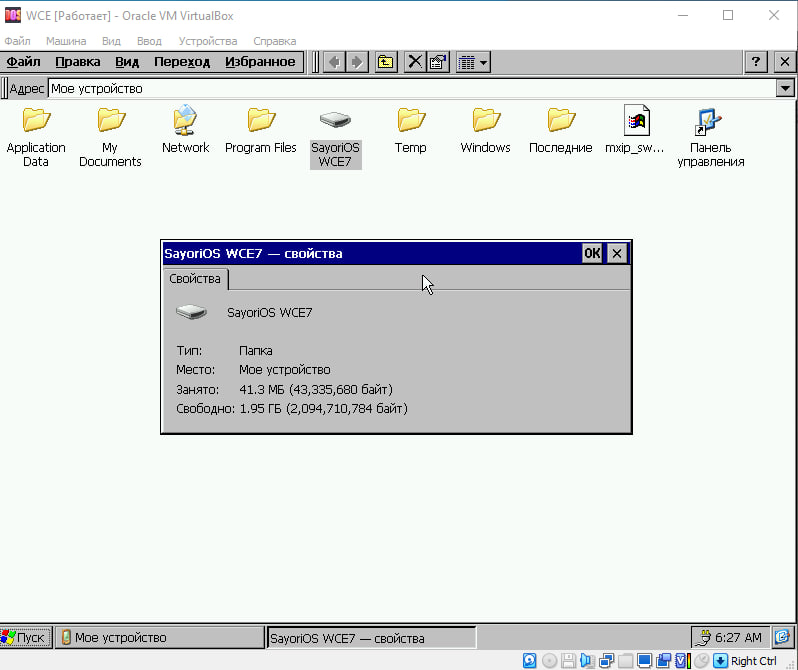Viewport: 798px width, 670px height.
Task: Go up one folder level
Action: tap(386, 62)
